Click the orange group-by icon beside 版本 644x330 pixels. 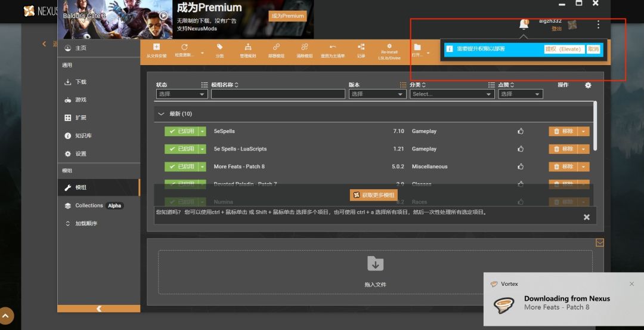point(403,85)
